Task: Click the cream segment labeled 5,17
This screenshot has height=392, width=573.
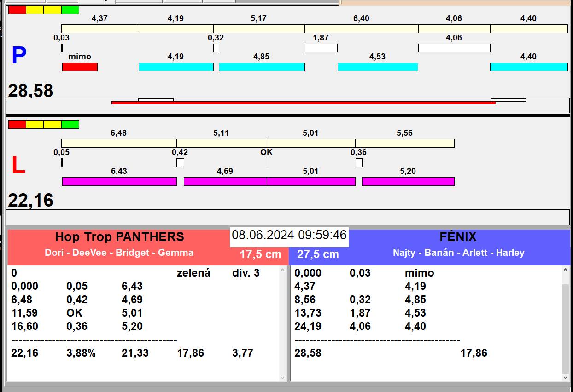Action: click(259, 29)
